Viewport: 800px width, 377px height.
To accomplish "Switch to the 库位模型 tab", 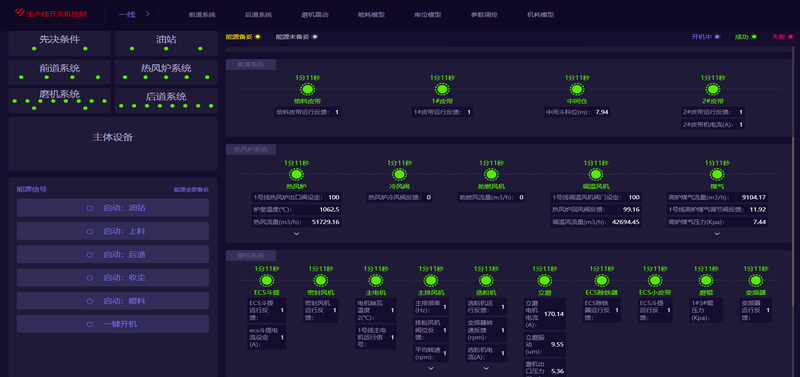I will [x=428, y=15].
